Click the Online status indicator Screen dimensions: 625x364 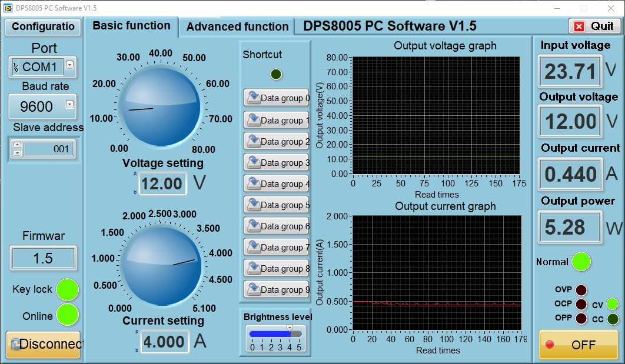pos(67,315)
